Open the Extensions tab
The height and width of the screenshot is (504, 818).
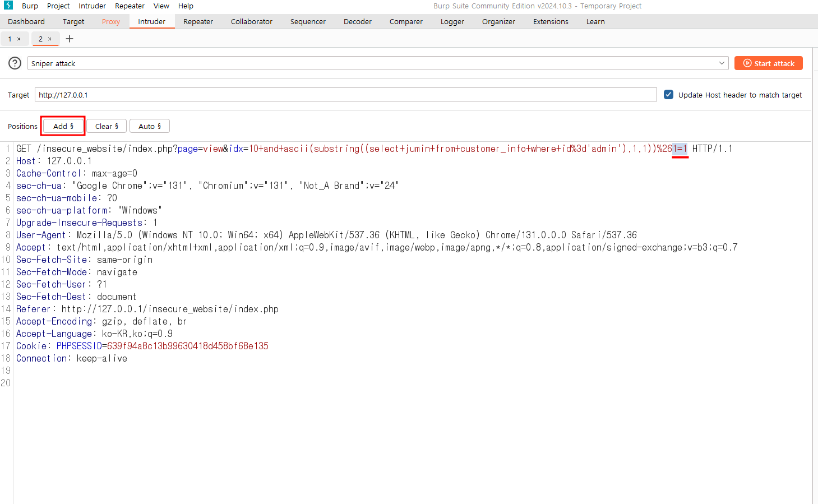pyautogui.click(x=551, y=22)
